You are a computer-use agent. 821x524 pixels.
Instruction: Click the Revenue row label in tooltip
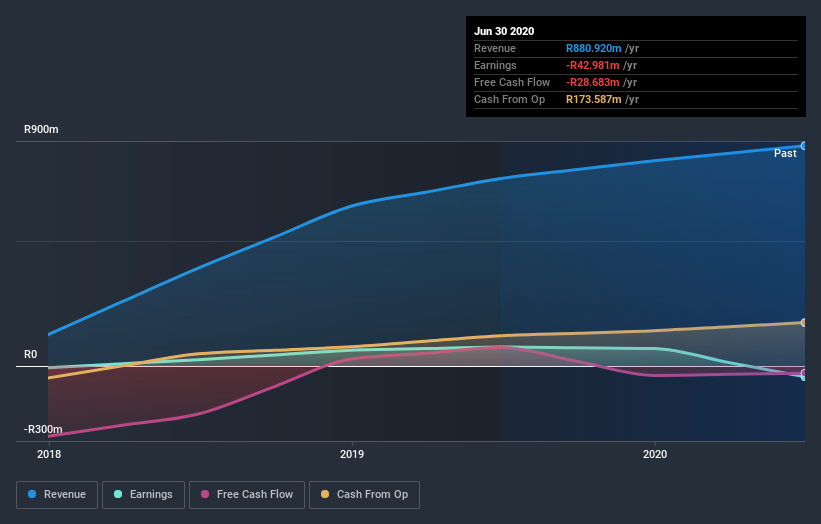pos(495,48)
